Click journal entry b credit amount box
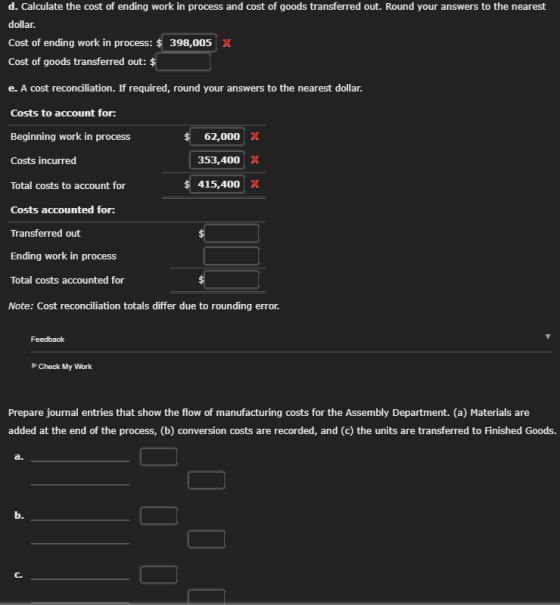The width and height of the screenshot is (560, 605). pos(206,539)
